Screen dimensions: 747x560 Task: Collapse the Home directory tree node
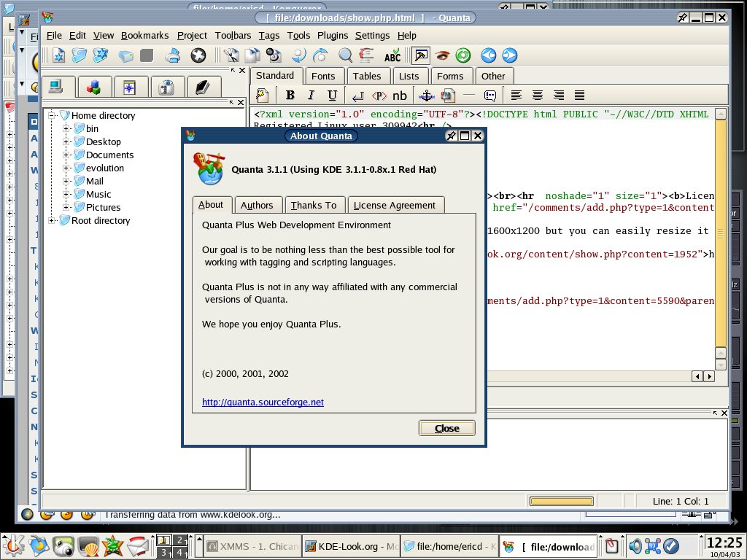click(x=52, y=115)
